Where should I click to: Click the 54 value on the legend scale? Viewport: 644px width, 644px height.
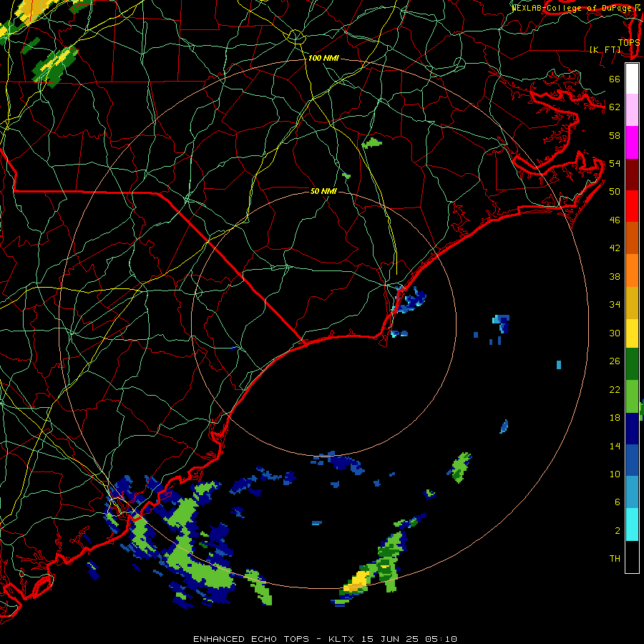coord(615,163)
